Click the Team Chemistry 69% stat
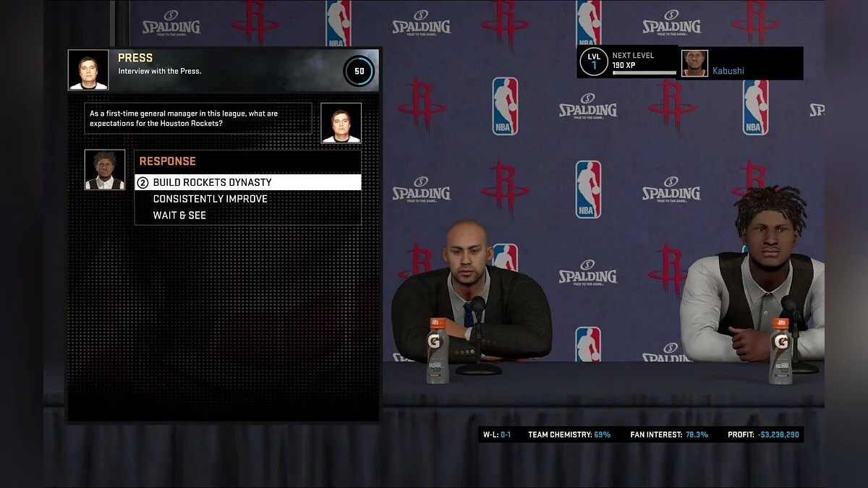Viewport: 868px width, 488px height. coord(569,435)
